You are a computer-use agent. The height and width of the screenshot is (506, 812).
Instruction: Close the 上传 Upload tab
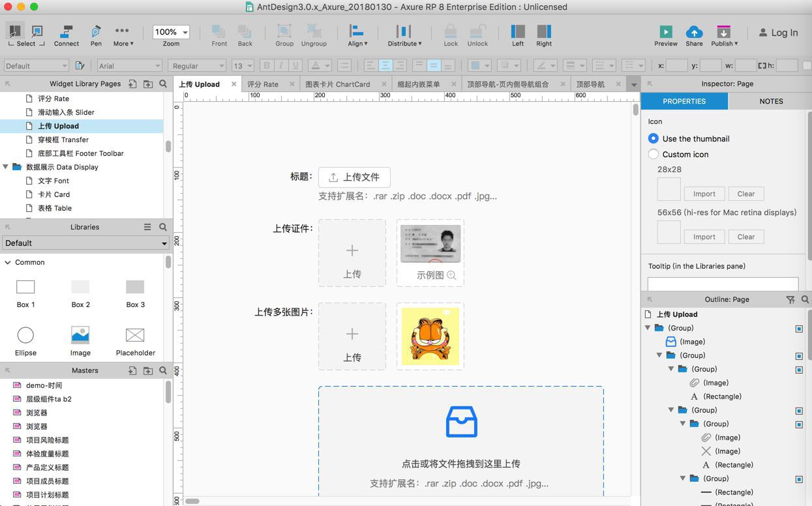pyautogui.click(x=233, y=83)
